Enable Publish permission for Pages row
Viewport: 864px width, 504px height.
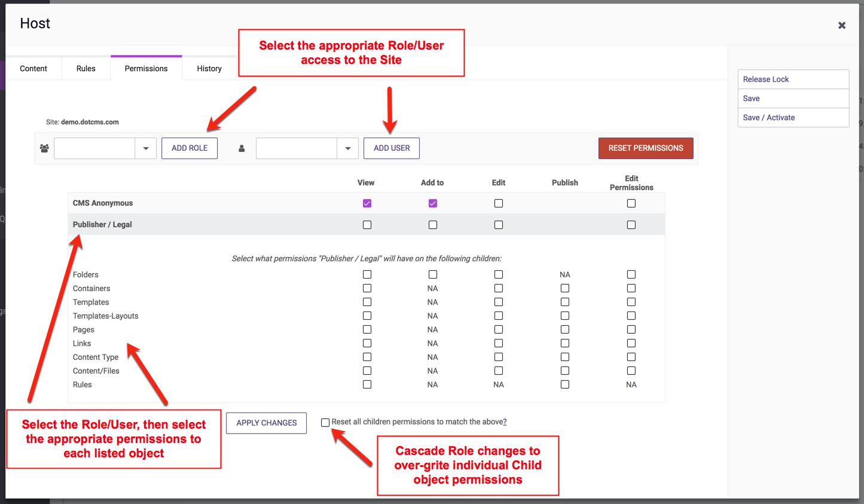pos(565,329)
